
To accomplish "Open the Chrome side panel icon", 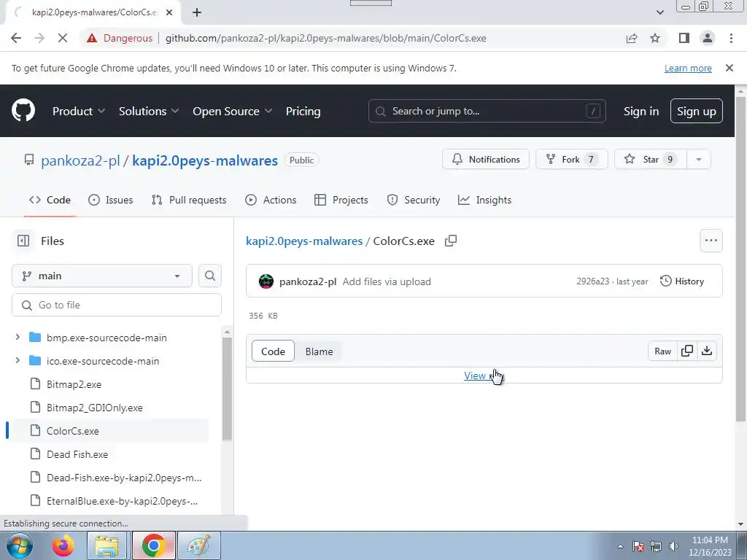I will coord(684,38).
